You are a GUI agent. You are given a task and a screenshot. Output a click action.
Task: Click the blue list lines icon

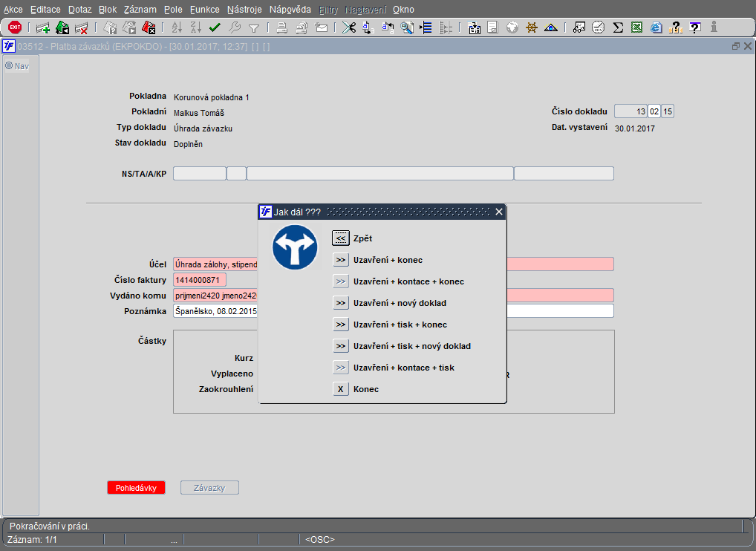[x=426, y=27]
